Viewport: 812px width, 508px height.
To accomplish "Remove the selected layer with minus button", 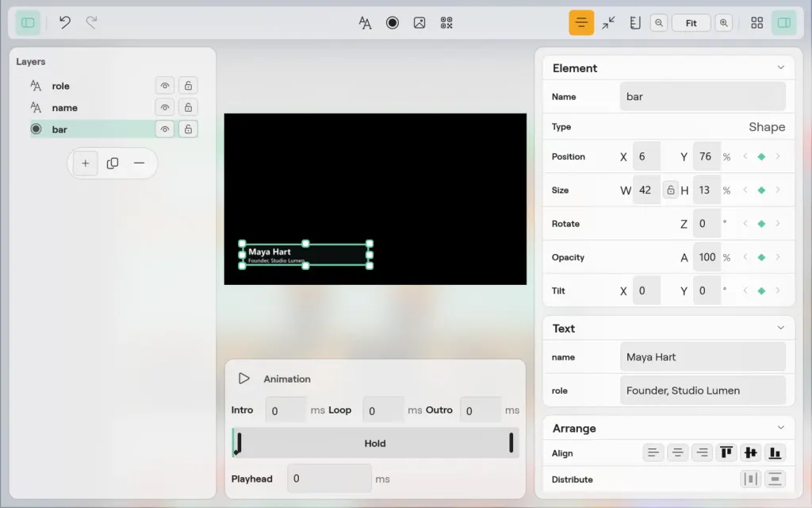I will 139,164.
